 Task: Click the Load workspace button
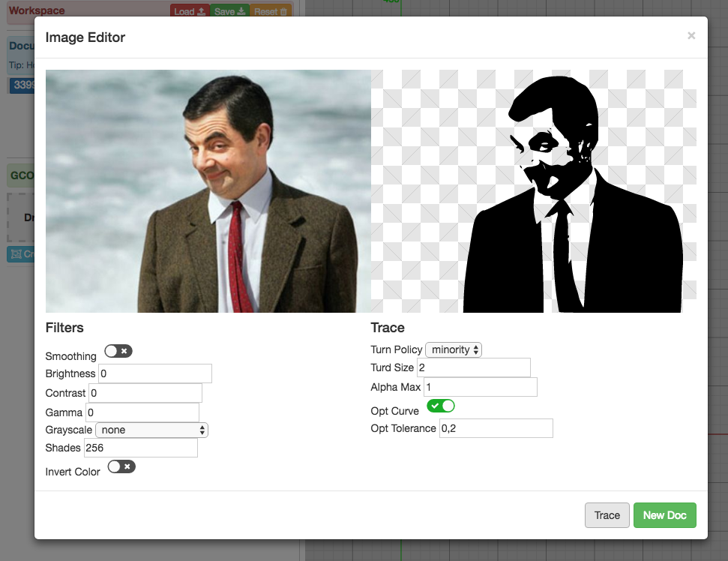pos(189,12)
